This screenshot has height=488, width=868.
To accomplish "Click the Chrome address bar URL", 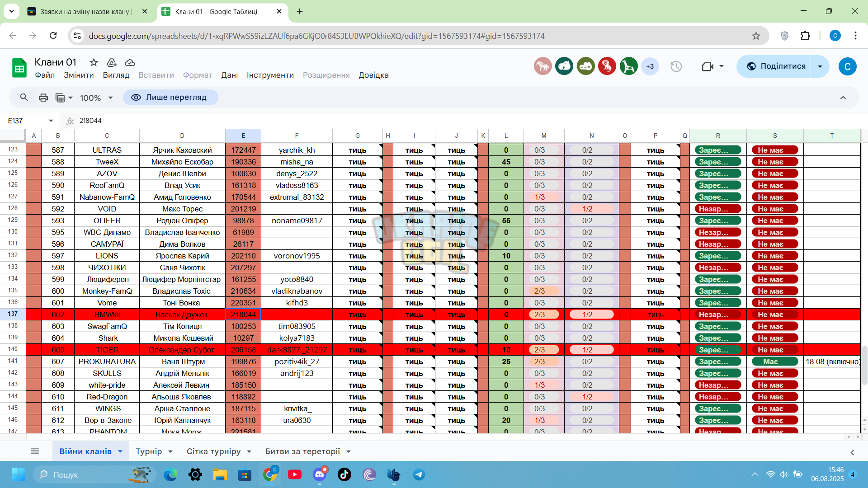I will coord(316,36).
